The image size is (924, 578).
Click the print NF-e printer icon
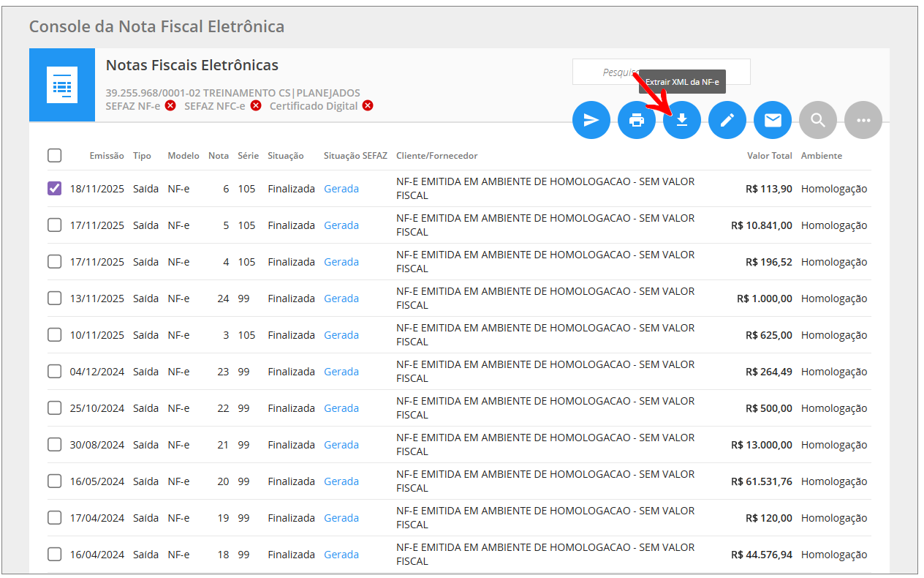pos(637,120)
